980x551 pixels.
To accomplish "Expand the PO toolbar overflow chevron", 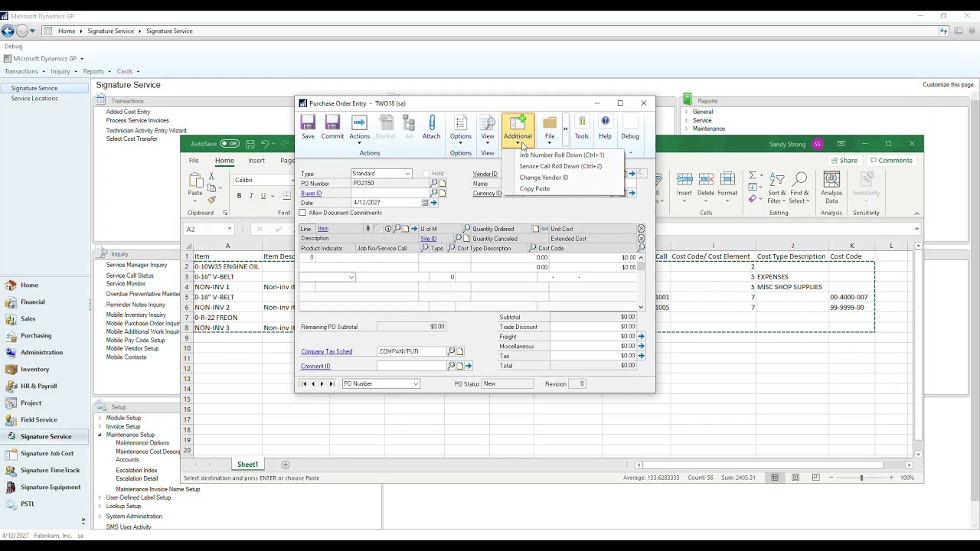I will click(x=566, y=129).
